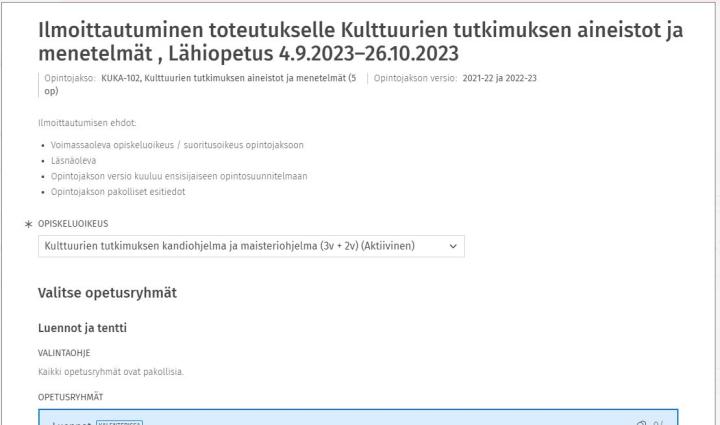Click the chevron arrow in Opiskeluoikeus field
The height and width of the screenshot is (425, 720).
(x=453, y=246)
